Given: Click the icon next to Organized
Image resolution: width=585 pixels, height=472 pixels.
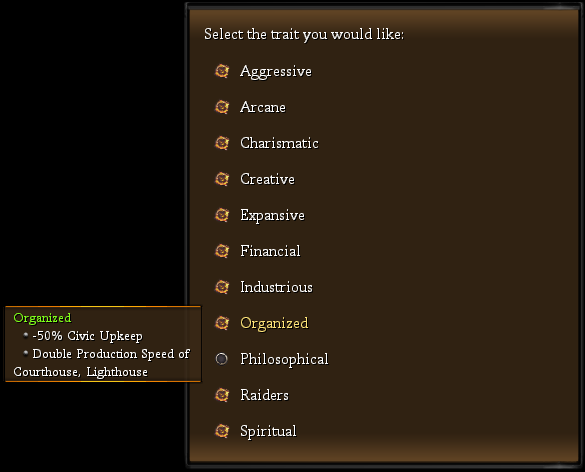Looking at the screenshot, I should 222,323.
